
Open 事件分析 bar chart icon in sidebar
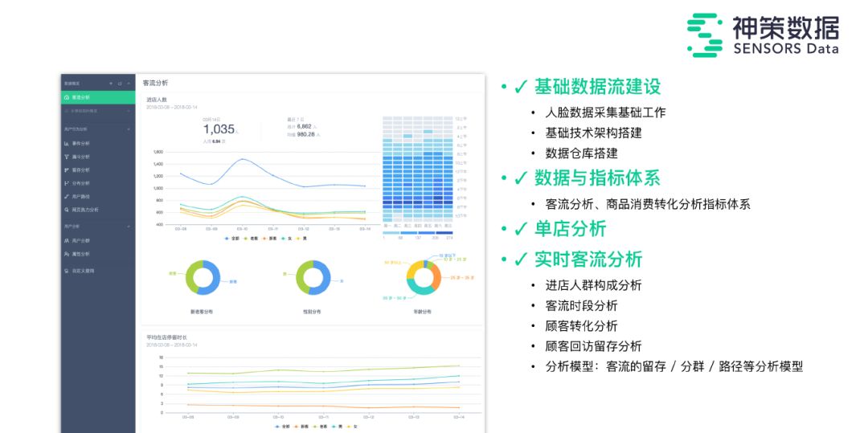click(67, 143)
